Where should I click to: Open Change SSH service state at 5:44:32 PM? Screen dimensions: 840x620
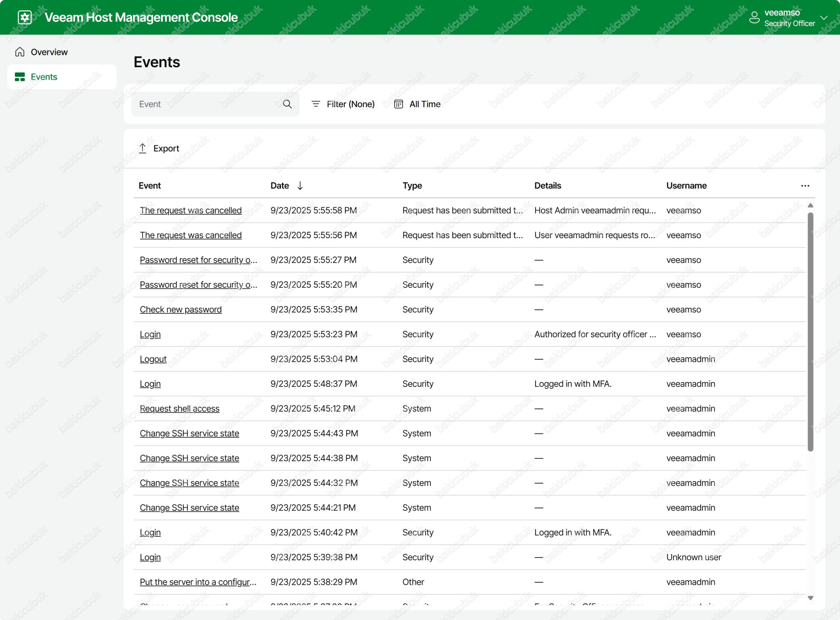click(189, 483)
